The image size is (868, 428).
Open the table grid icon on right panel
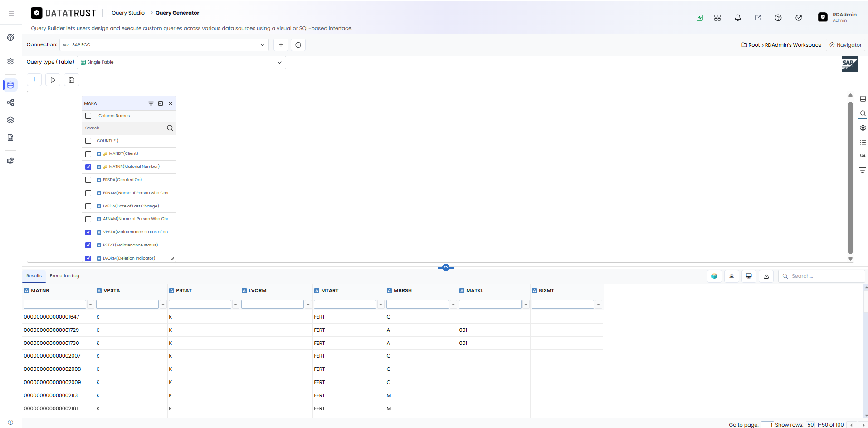(x=863, y=99)
